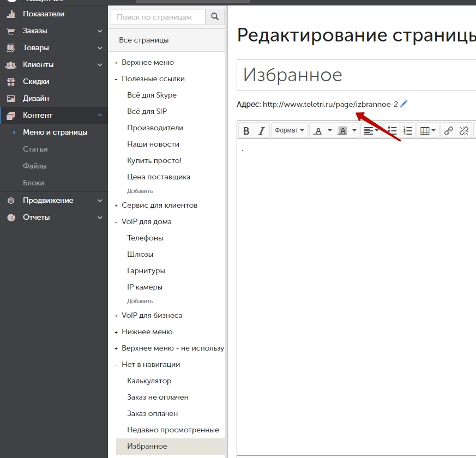The width and height of the screenshot is (476, 458).
Task: Expand the Нижнее меню tree node
Action: click(116, 333)
